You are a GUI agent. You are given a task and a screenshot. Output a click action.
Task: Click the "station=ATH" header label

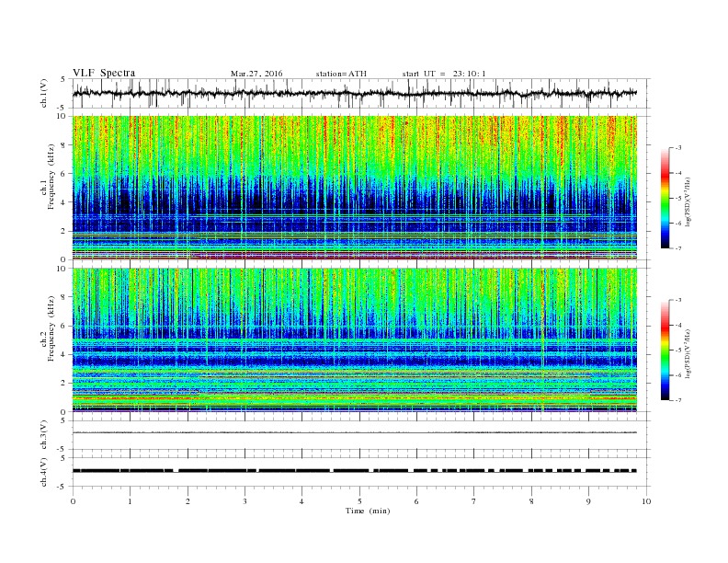(x=341, y=74)
